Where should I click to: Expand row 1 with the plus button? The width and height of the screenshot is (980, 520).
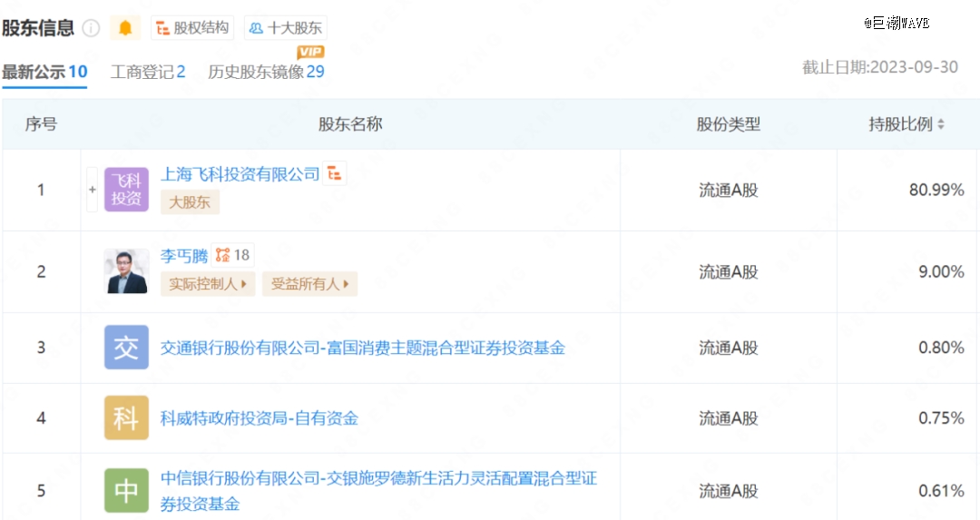93,190
